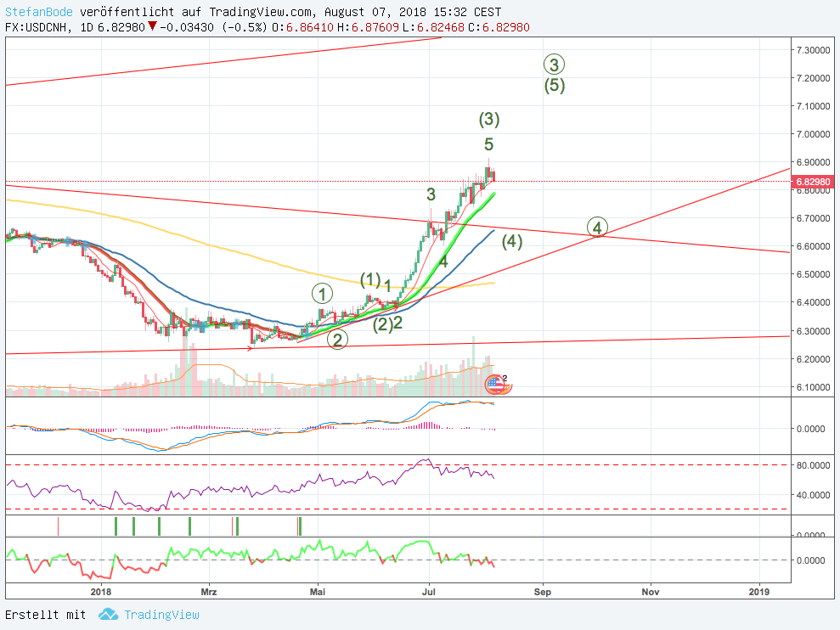840x630 pixels.
Task: Open the StefanBode author link
Action: point(38,12)
